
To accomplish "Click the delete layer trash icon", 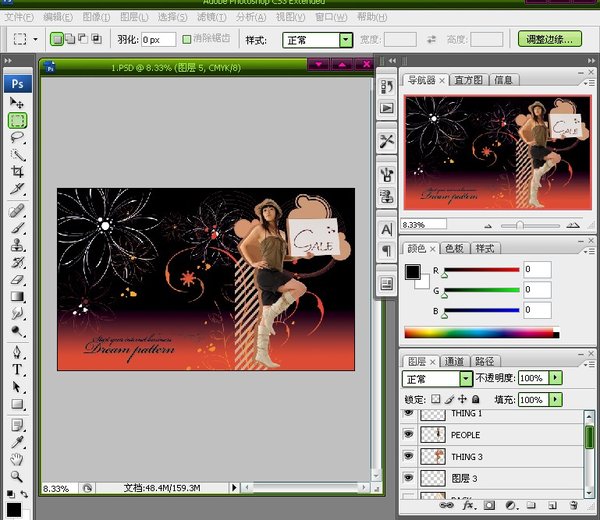I will point(572,506).
